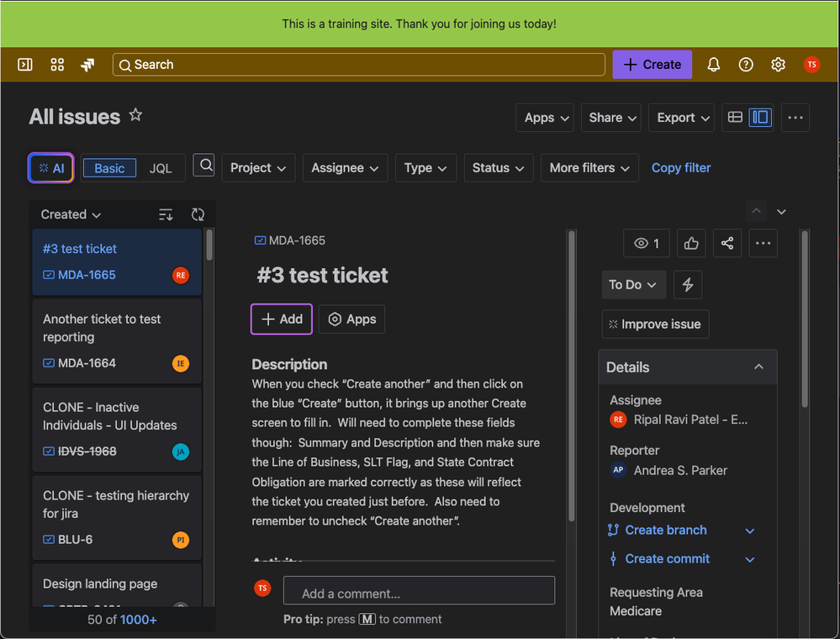
Task: Go to the next issue arrow
Action: coord(781,212)
